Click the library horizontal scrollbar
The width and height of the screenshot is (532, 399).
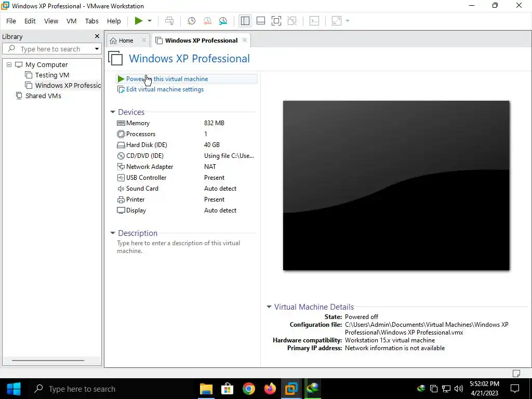(x=48, y=361)
